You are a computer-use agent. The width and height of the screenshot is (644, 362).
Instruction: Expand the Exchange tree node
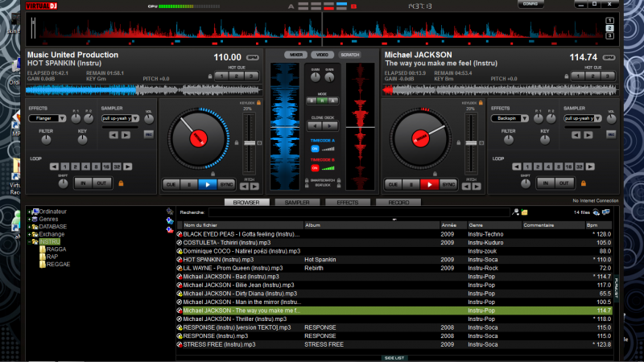[x=29, y=234]
